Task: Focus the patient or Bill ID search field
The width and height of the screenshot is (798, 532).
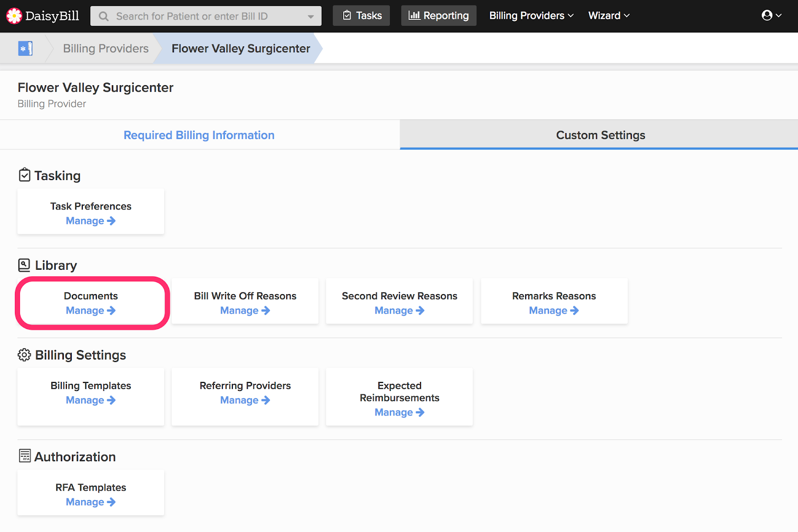Action: tap(205, 16)
